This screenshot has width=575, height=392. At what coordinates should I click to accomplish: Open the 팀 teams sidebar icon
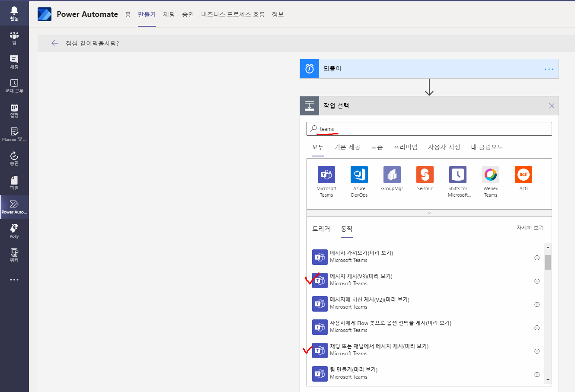pos(14,38)
